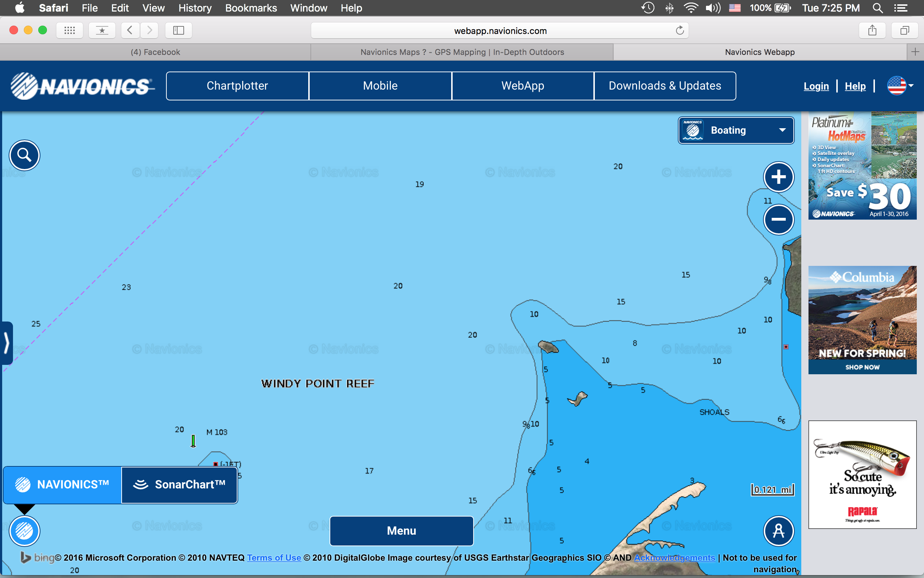Screen dimensions: 924x578
Task: Click the Columbia New for Spring ad
Action: (862, 320)
